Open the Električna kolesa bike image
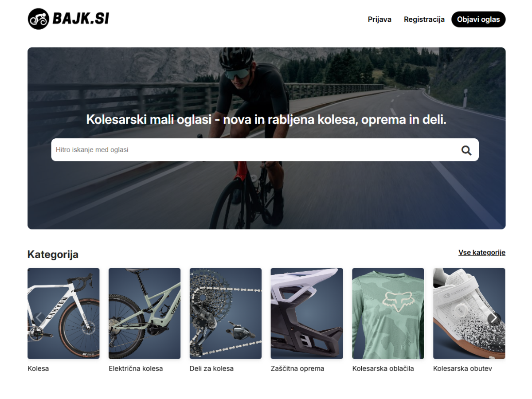 click(x=145, y=313)
